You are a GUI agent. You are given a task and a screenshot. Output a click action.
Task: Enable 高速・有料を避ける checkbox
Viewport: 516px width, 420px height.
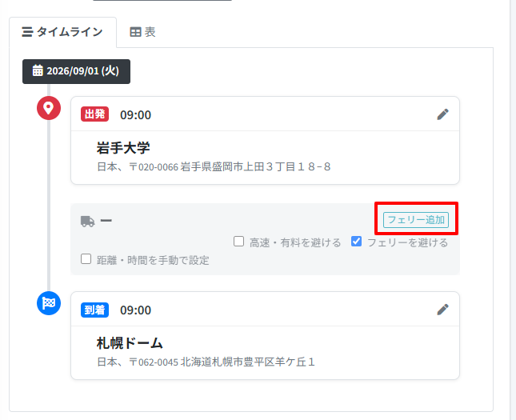coord(238,242)
